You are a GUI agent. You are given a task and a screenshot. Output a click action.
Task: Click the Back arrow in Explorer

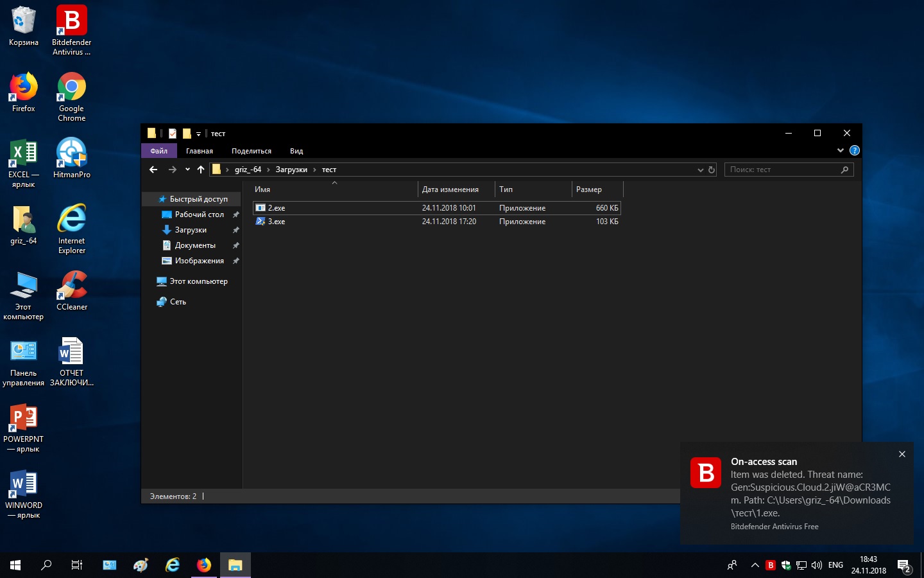pos(153,170)
